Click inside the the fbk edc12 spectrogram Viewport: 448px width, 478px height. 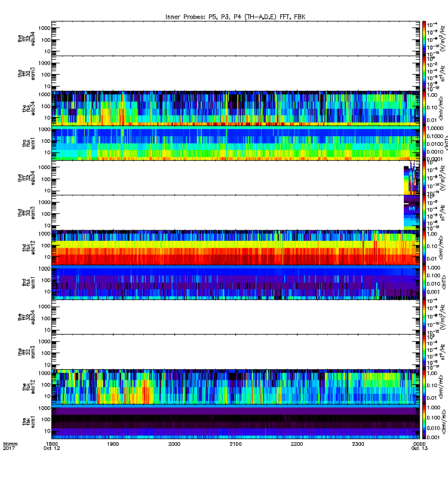pyautogui.click(x=235, y=387)
